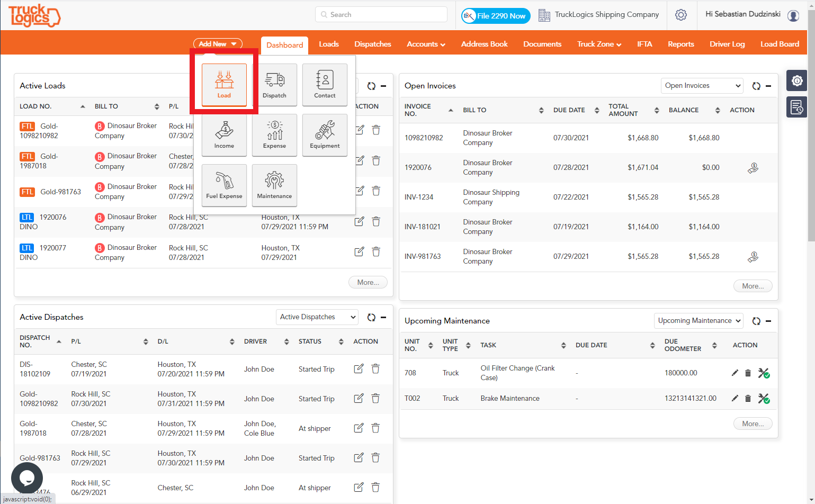Viewport: 815px width, 504px height.
Task: Edit load 1920076 in Active Loads
Action: pyautogui.click(x=359, y=221)
